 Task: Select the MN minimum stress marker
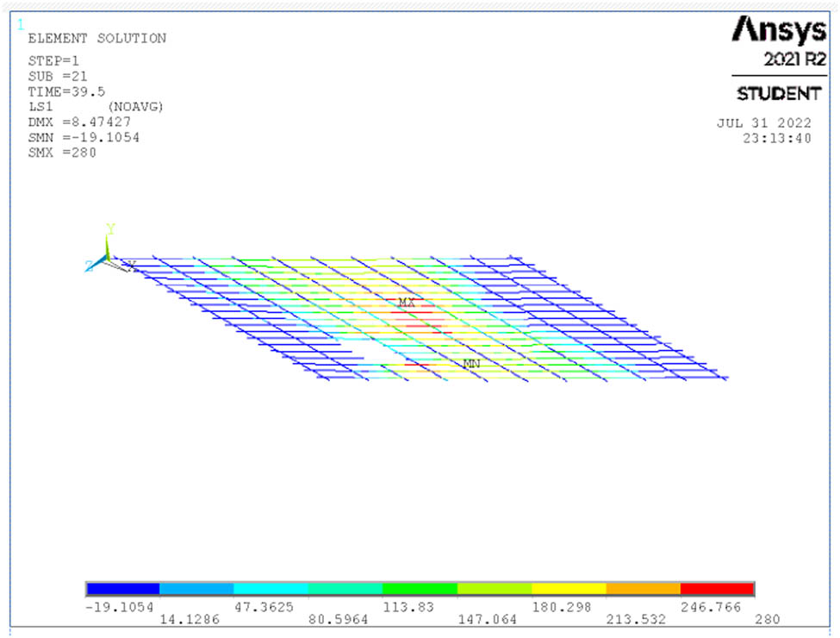point(471,364)
